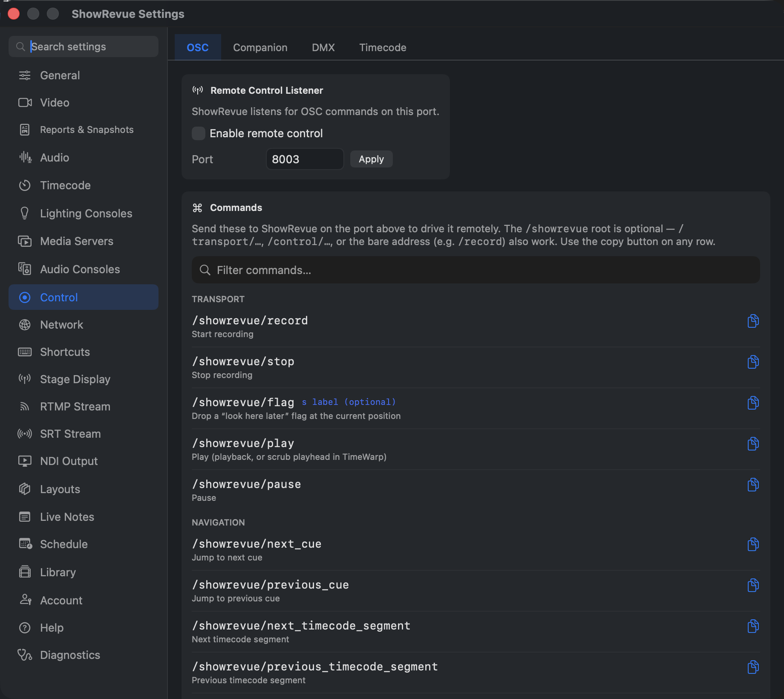
Task: Click the Timecode clock icon in sidebar
Action: pyautogui.click(x=25, y=185)
